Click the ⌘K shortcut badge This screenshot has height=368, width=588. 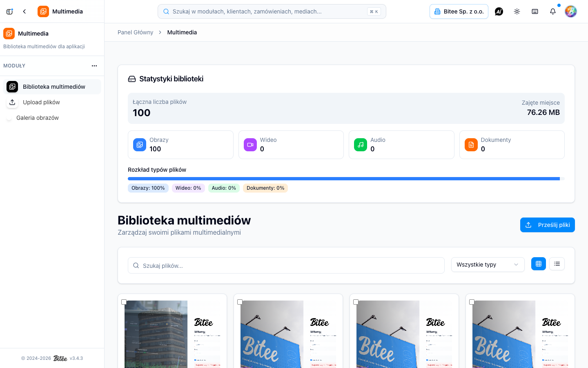[x=374, y=11]
